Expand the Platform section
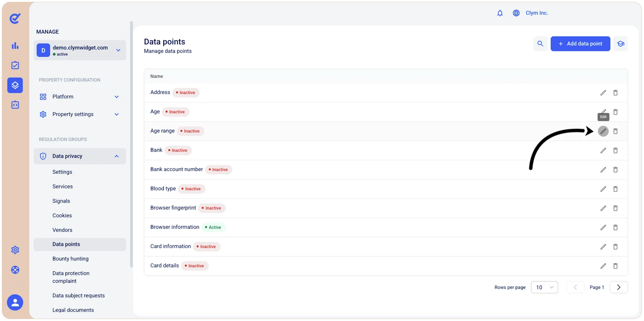644x321 pixels. coord(80,97)
